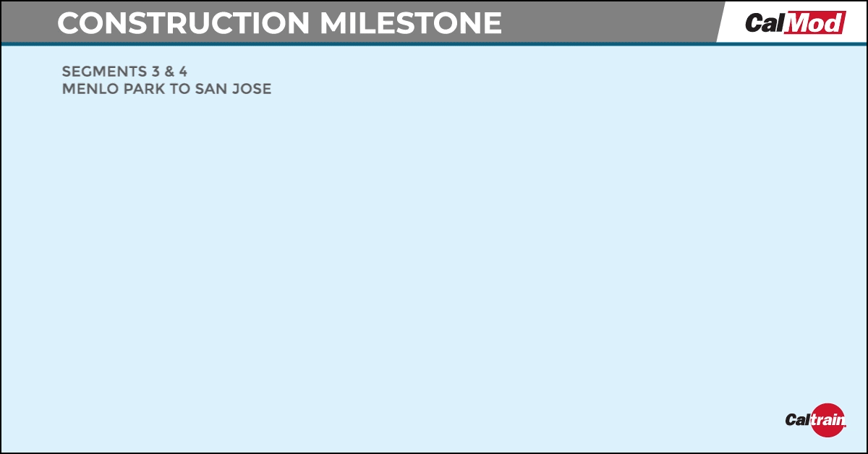
Task: Click the Caltrain logo in the corner
Action: click(815, 420)
